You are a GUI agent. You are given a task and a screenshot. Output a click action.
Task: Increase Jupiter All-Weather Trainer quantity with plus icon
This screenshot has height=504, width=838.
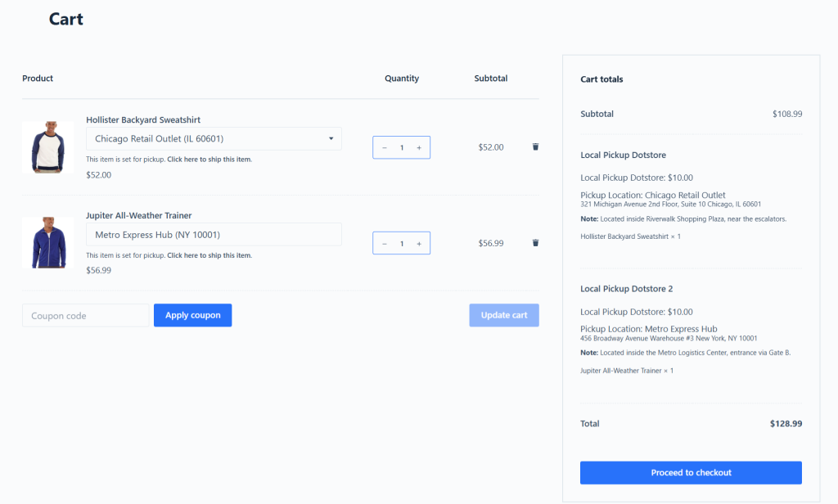(x=419, y=243)
